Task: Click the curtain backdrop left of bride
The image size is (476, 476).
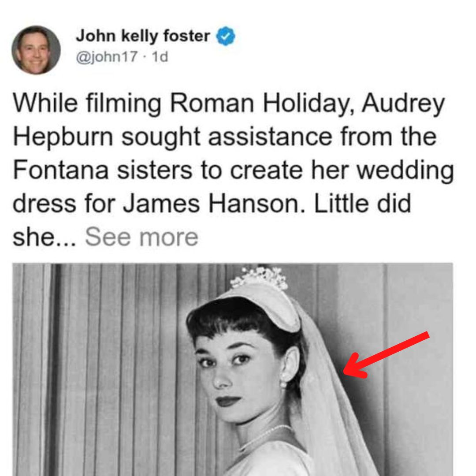Action: coord(100,370)
